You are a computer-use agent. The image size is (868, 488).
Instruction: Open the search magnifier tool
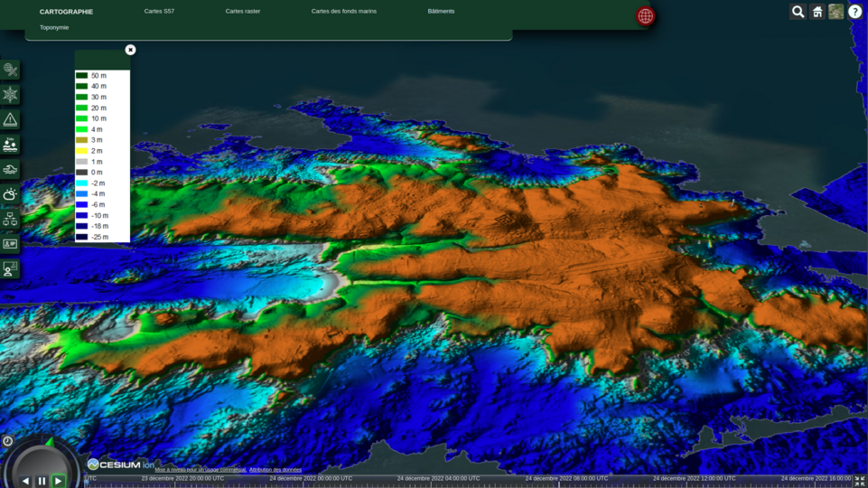pyautogui.click(x=798, y=12)
